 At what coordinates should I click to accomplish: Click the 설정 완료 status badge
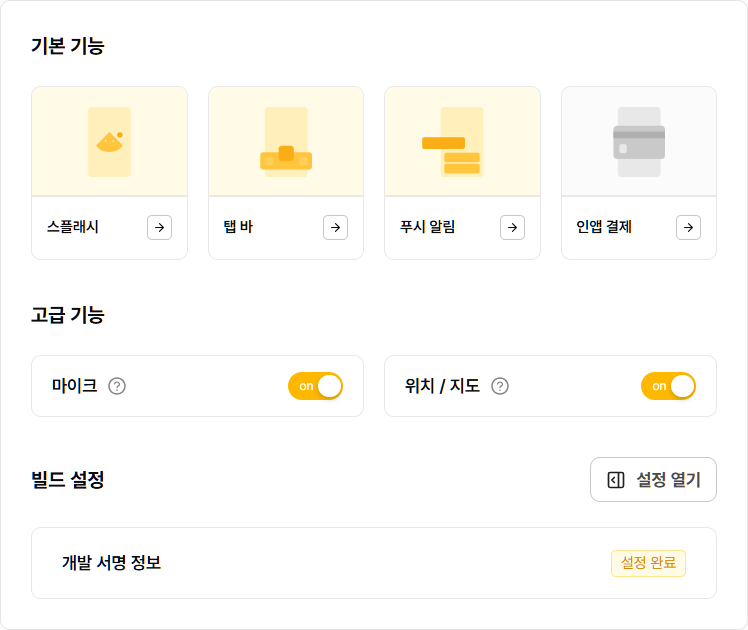648,563
